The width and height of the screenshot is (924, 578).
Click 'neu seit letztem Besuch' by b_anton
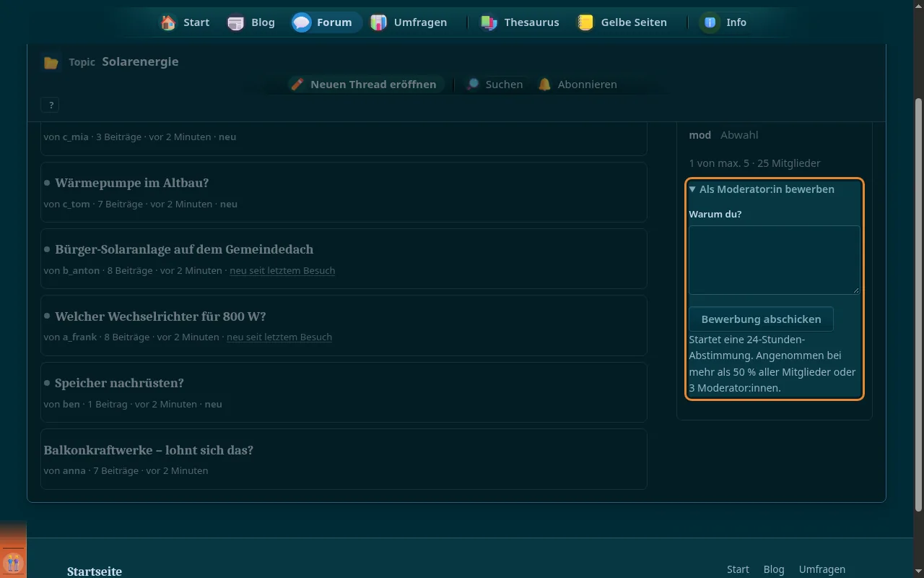(x=282, y=270)
